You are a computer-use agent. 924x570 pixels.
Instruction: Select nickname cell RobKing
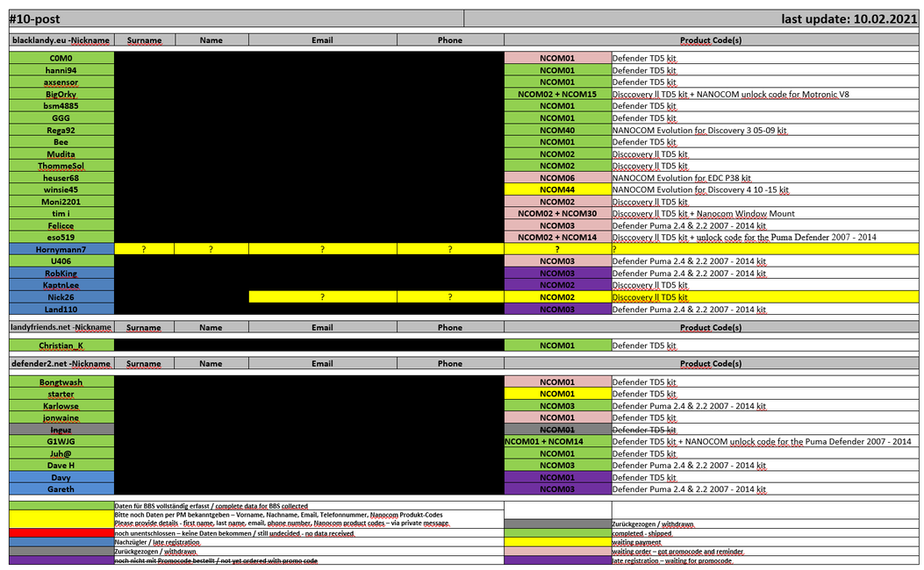tap(61, 274)
